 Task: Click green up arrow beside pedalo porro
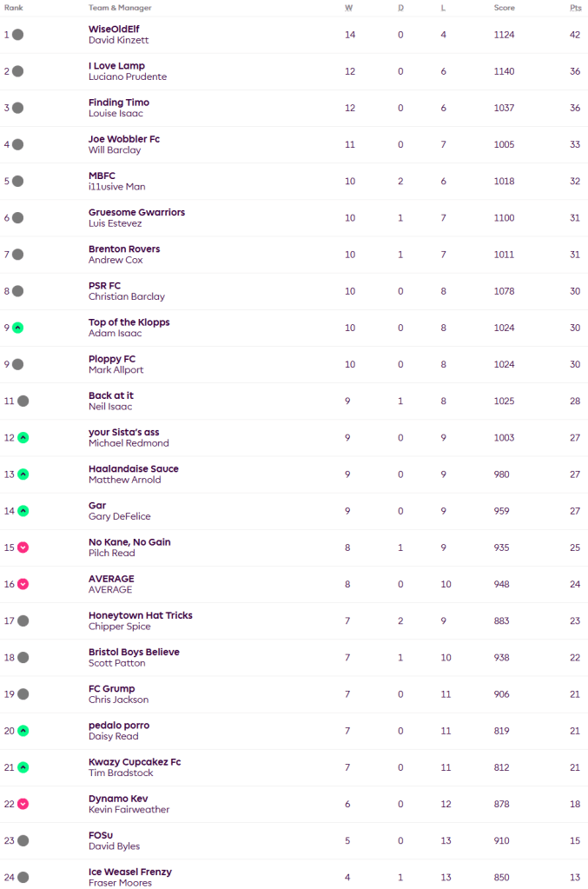[x=23, y=731]
